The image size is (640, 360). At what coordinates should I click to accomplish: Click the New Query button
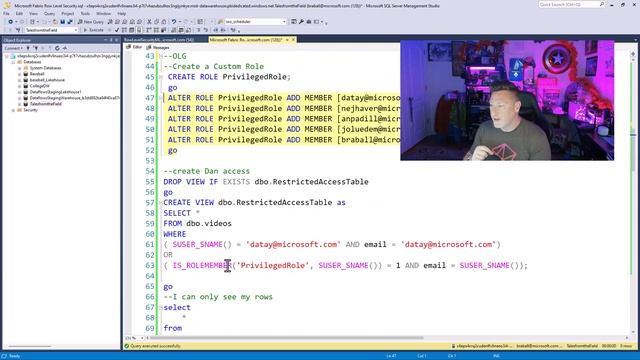[x=91, y=22]
